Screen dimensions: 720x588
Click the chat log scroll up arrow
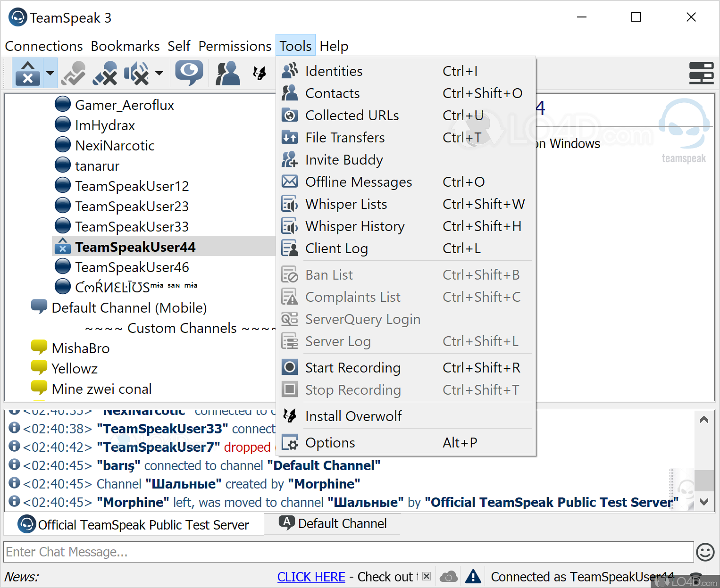(704, 420)
